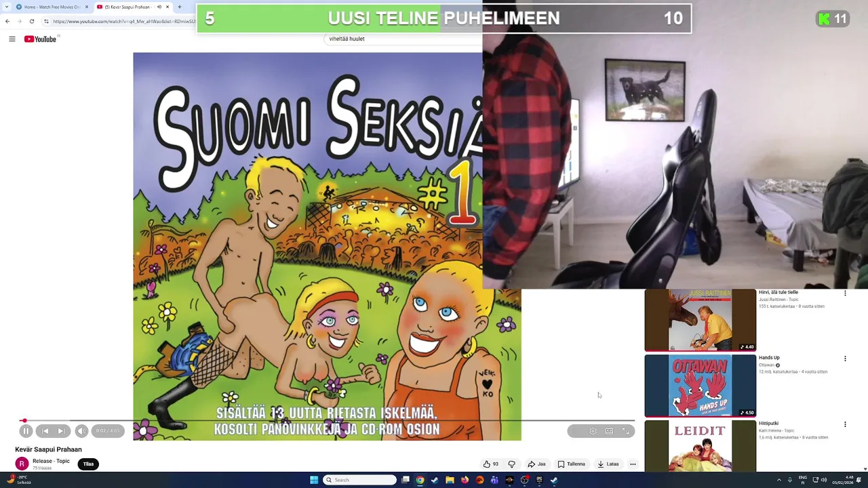Open File Explorer from the taskbar
This screenshot has width=868, height=488.
click(450, 480)
